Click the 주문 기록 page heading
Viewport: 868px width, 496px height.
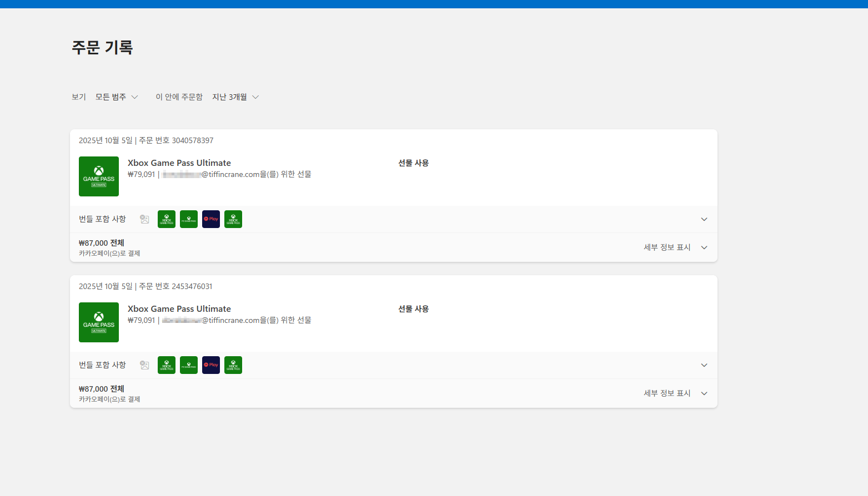pos(102,48)
